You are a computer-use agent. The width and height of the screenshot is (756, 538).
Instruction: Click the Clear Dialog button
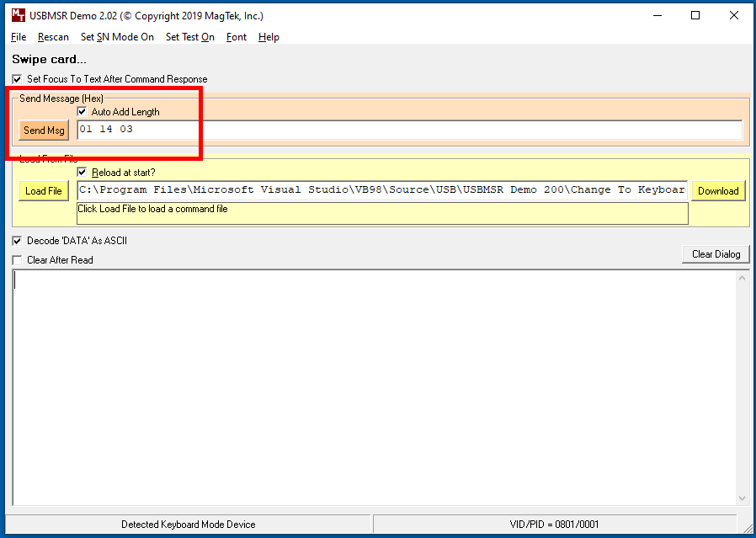pos(716,254)
